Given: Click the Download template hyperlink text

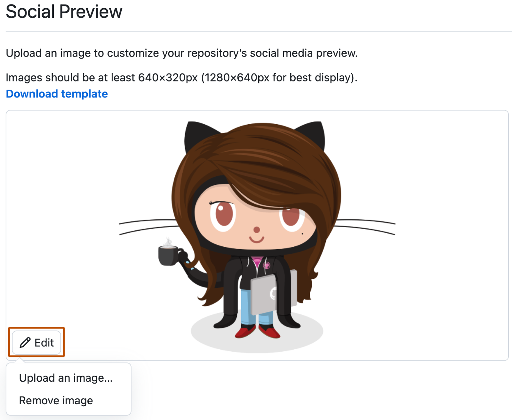Looking at the screenshot, I should point(57,94).
